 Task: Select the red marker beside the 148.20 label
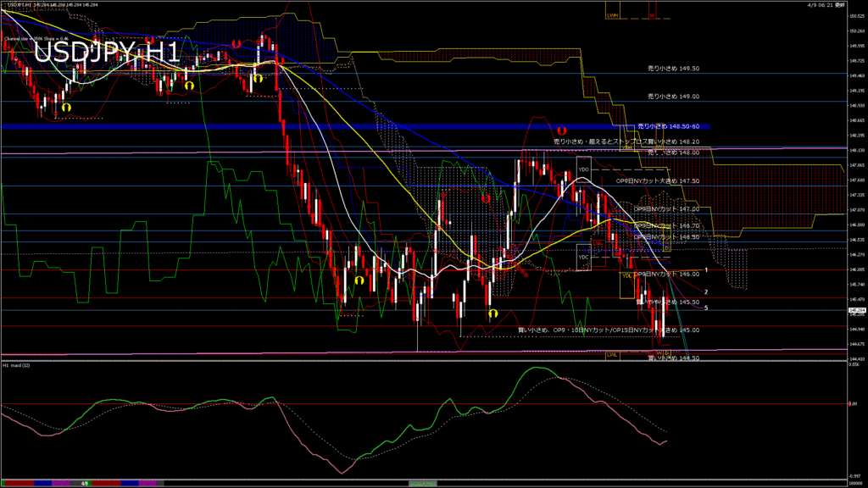tap(560, 130)
